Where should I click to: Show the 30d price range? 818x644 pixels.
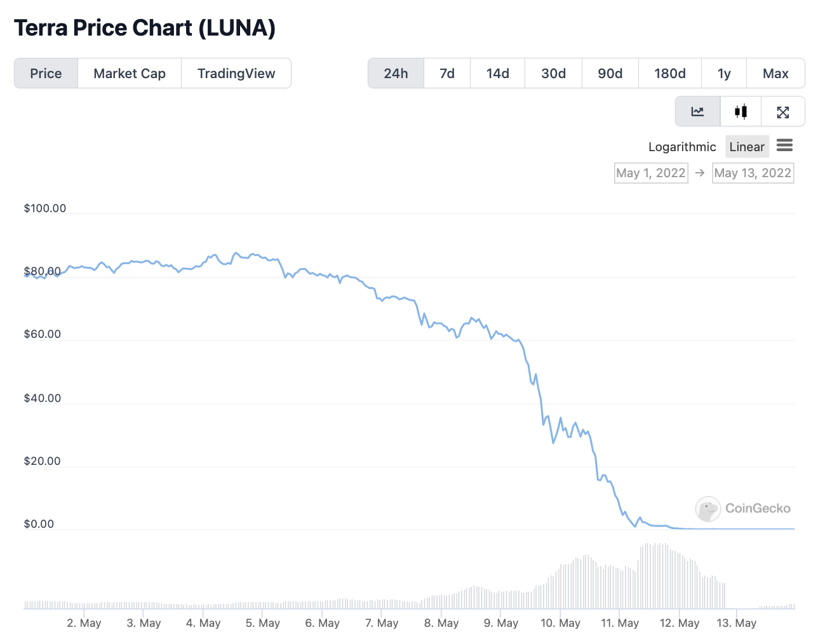click(x=553, y=73)
